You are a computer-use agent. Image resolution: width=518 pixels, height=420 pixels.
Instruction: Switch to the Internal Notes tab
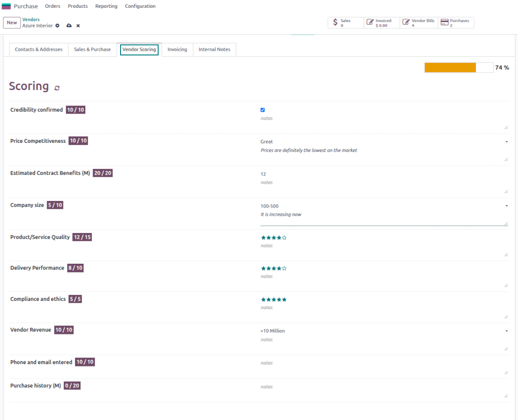[x=215, y=49]
